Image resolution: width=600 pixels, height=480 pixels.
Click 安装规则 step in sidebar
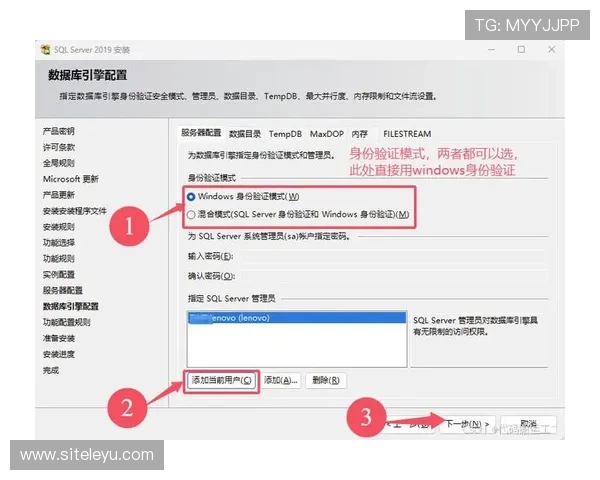59,227
